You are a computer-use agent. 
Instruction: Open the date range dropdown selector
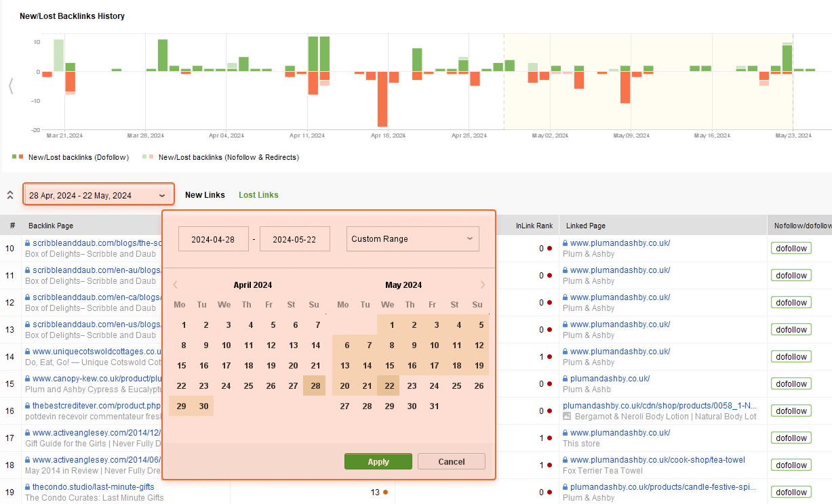(x=99, y=195)
